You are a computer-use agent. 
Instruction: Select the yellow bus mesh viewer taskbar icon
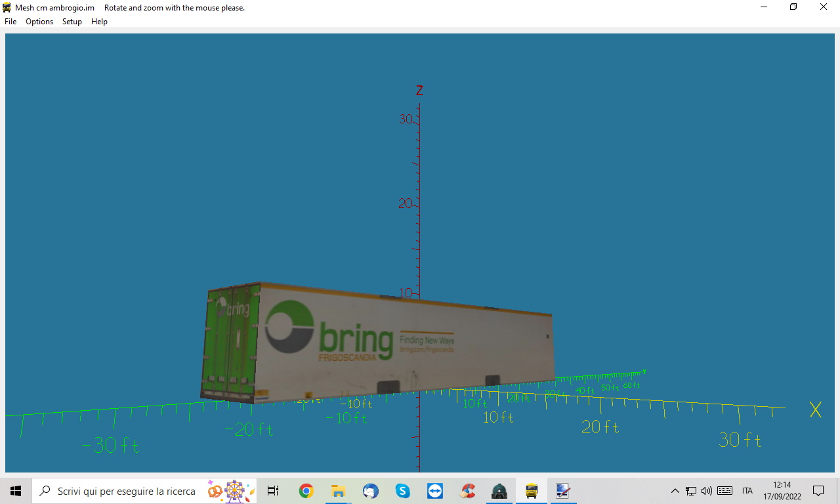tap(532, 491)
